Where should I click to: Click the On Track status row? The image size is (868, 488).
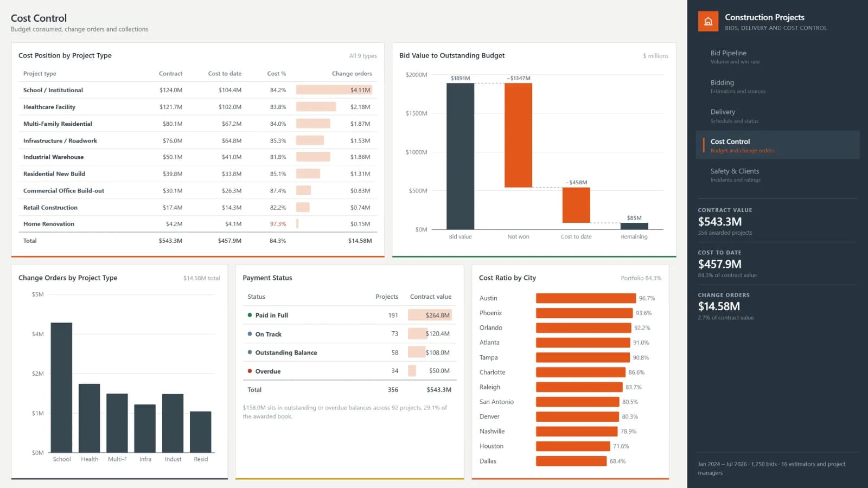[349, 334]
